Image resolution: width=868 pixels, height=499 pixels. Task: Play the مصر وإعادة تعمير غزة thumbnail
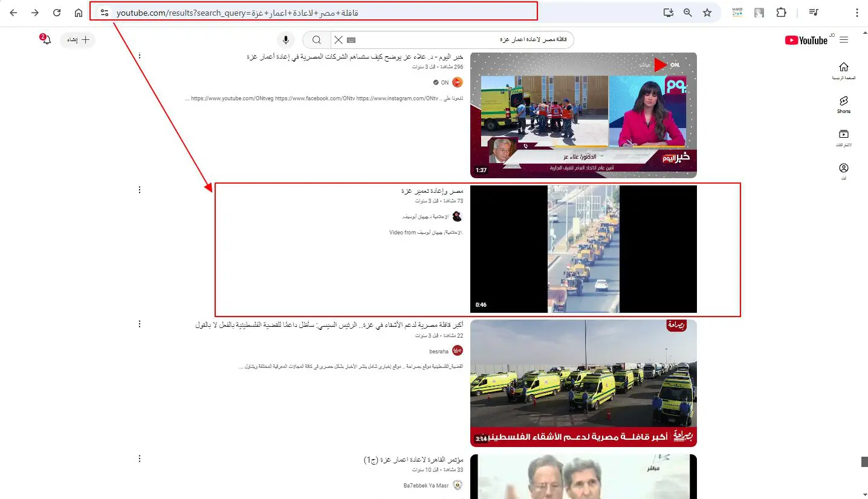click(583, 249)
